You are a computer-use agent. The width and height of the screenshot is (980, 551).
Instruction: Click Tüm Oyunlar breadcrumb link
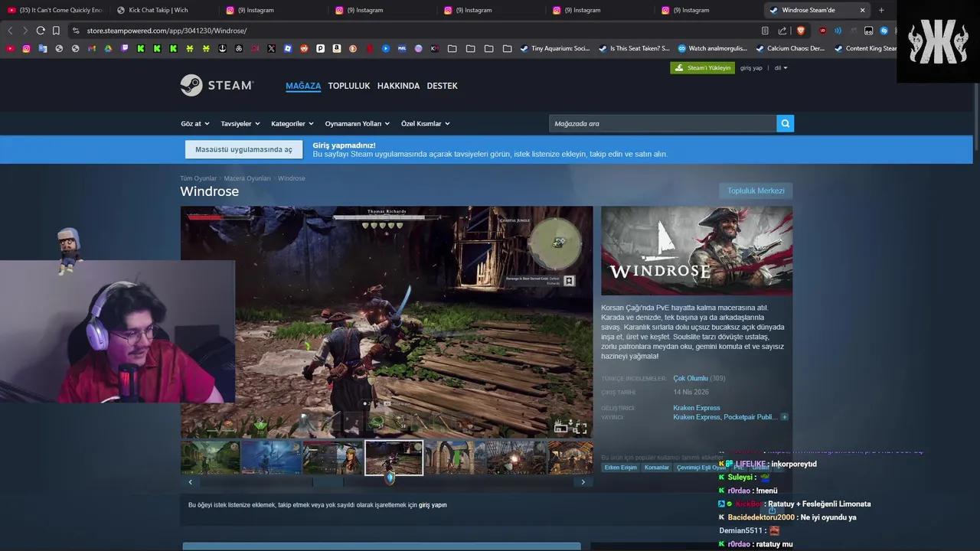pyautogui.click(x=198, y=178)
